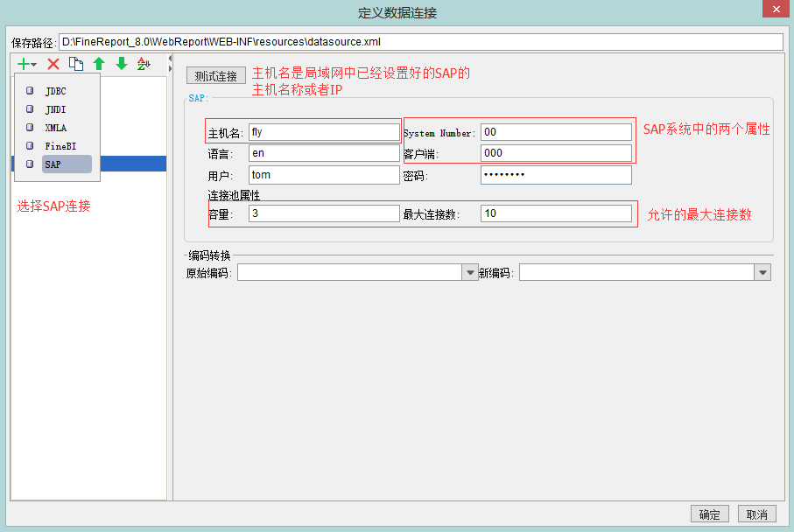Viewport: 794px width, 532px height.
Task: Click the 客户端 client field containing 000
Action: coord(556,153)
